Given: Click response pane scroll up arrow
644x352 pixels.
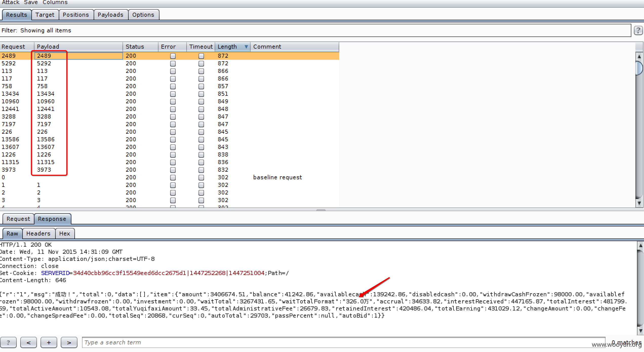Looking at the screenshot, I should pyautogui.click(x=640, y=245).
